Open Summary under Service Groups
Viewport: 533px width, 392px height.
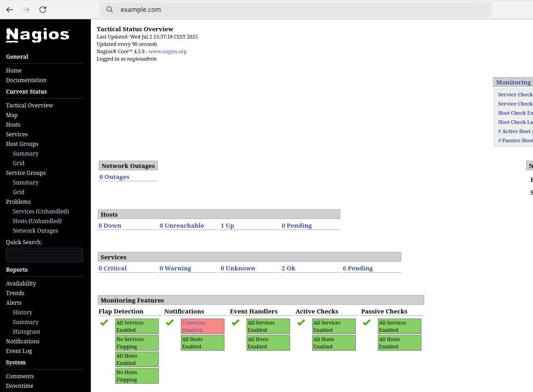[26, 183]
